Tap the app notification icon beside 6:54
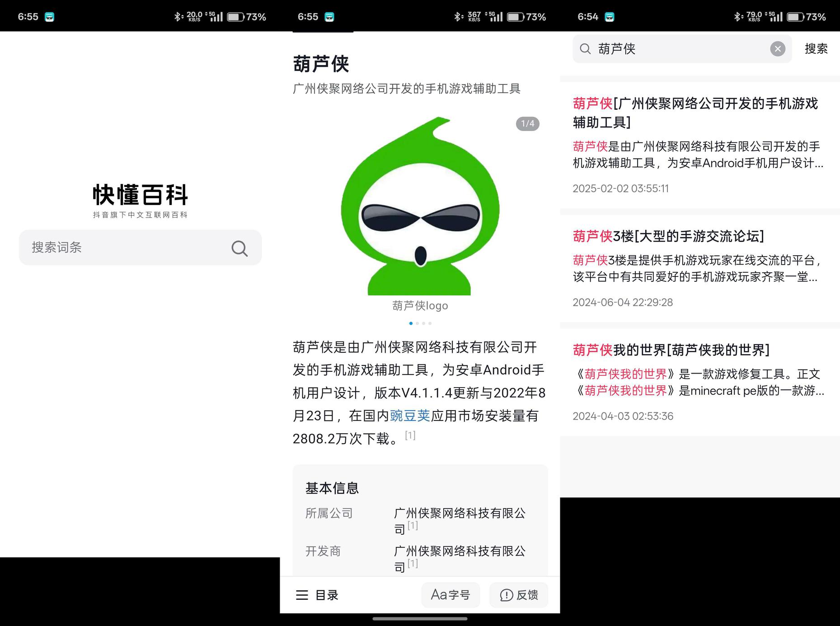This screenshot has width=840, height=626. tap(610, 17)
